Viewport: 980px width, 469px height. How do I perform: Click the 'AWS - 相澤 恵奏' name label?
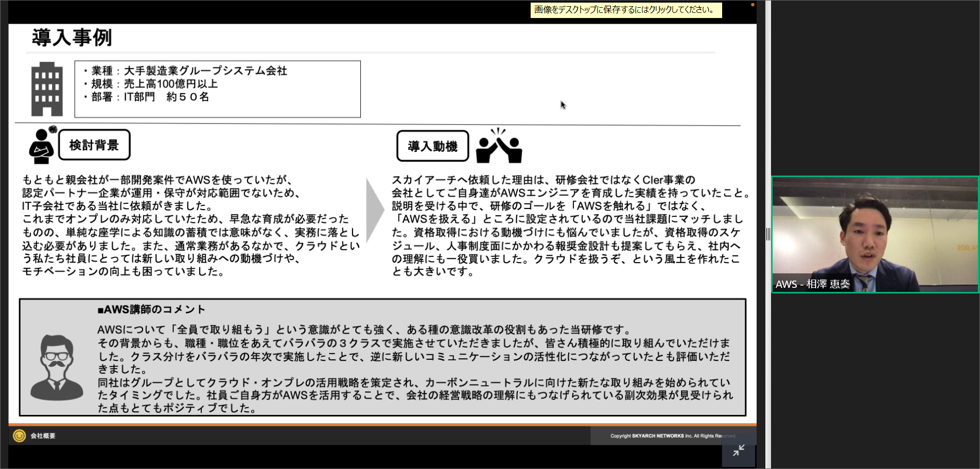click(x=813, y=284)
